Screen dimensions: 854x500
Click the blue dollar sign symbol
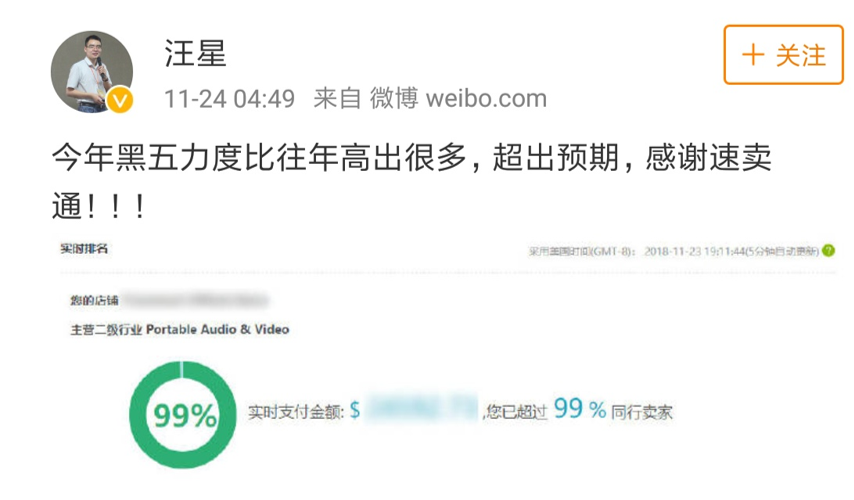(355, 410)
